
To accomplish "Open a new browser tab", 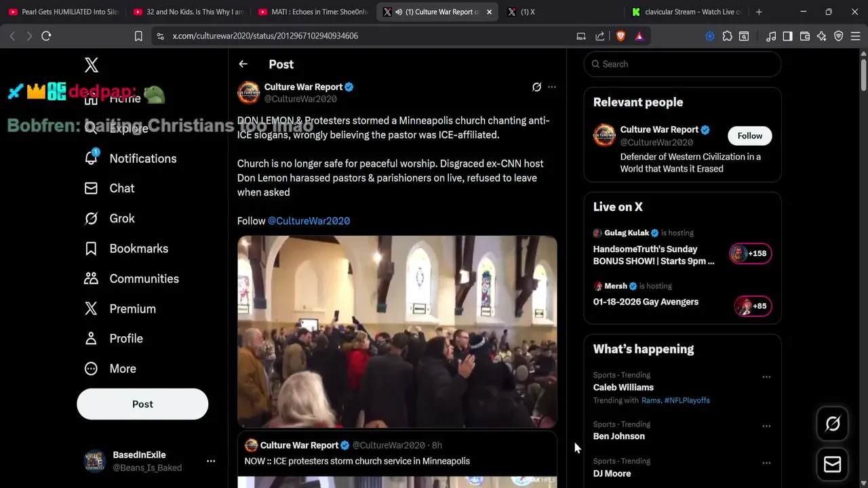I will tap(759, 12).
